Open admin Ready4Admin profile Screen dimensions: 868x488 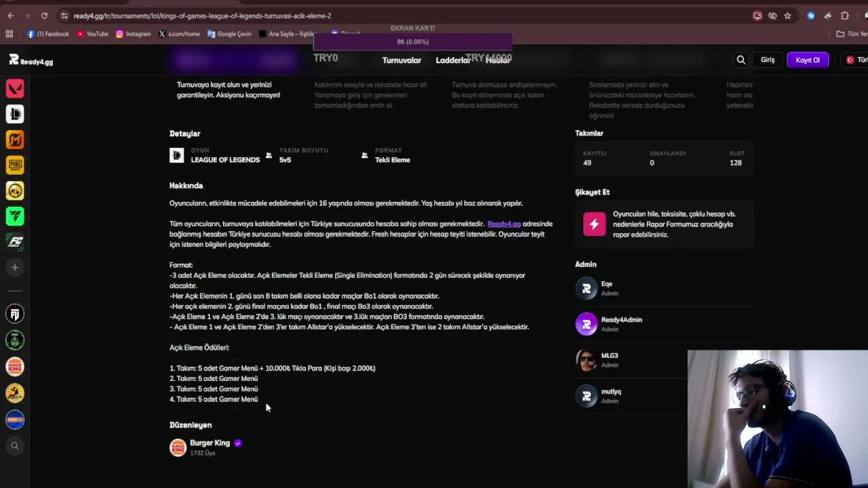621,320
